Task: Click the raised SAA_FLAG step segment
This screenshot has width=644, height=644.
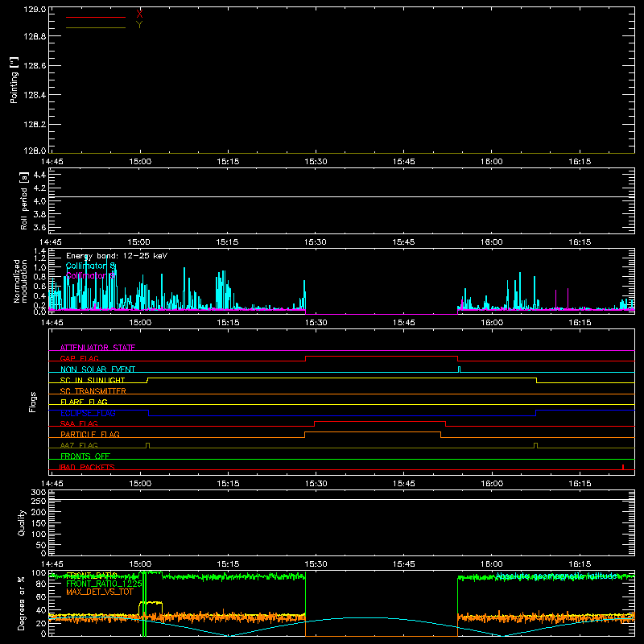Action: tap(380, 421)
